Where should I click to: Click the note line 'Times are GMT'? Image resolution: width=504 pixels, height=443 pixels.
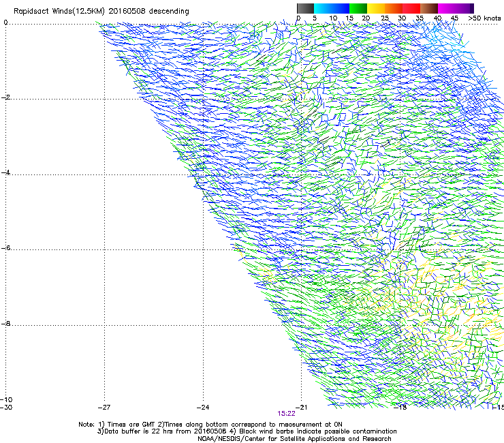(x=131, y=425)
